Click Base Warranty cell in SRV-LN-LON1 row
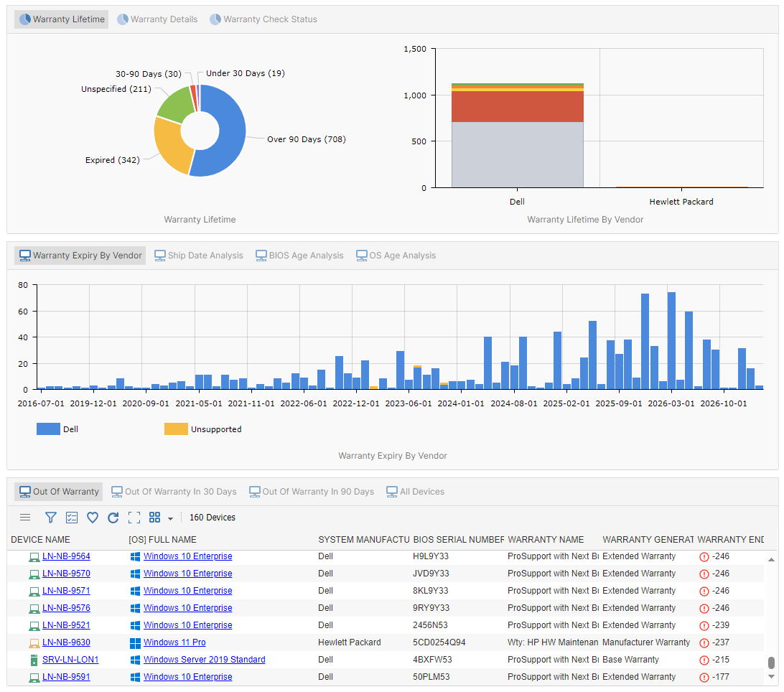The image size is (784, 692). point(630,660)
